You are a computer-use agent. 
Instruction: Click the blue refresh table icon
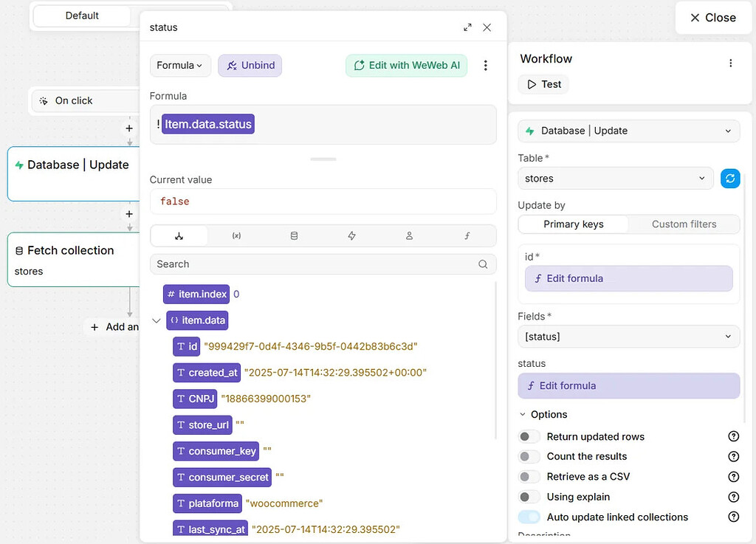click(730, 179)
